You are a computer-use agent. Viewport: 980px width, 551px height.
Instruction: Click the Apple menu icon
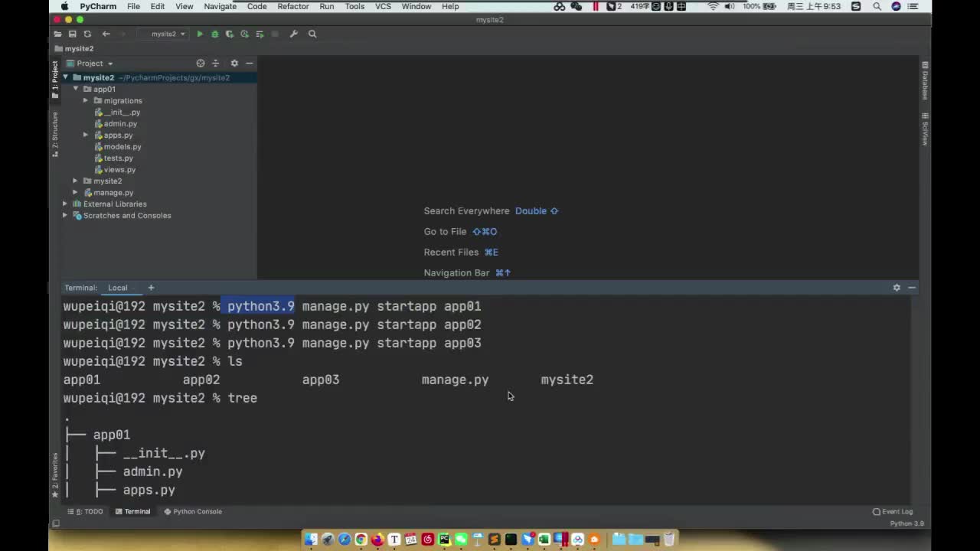[64, 6]
